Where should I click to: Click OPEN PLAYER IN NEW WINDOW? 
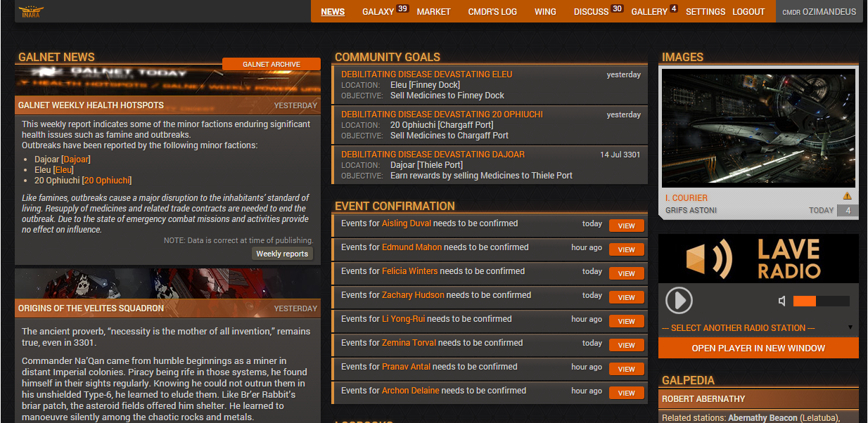758,348
